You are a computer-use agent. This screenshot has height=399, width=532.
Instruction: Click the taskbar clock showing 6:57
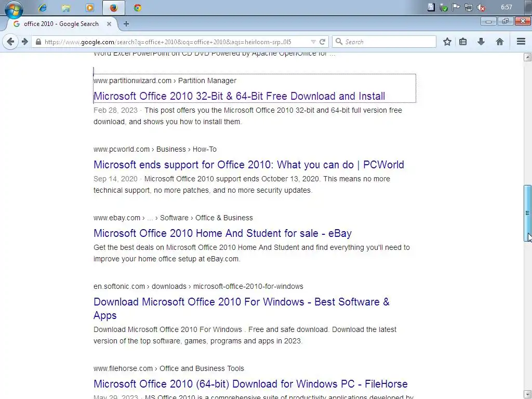506,7
